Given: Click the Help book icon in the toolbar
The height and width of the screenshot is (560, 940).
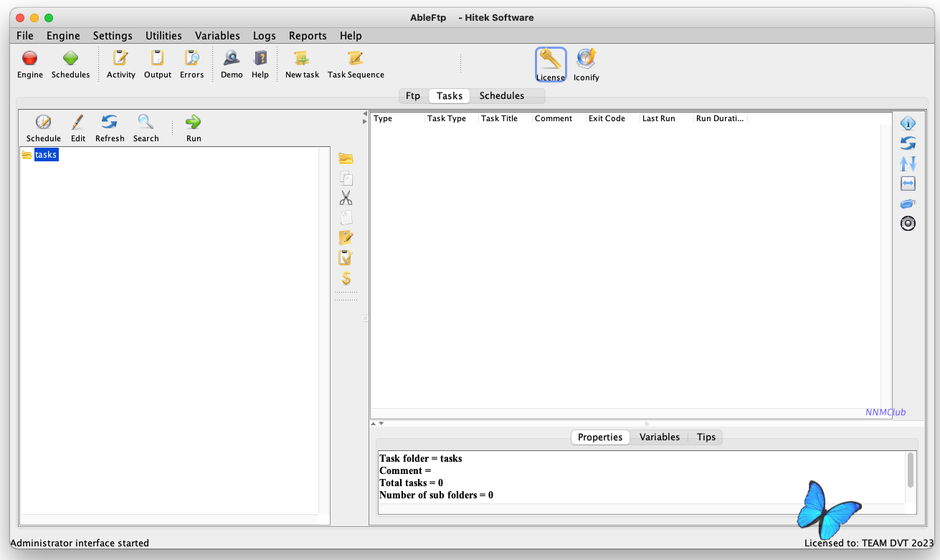Looking at the screenshot, I should pyautogui.click(x=260, y=59).
